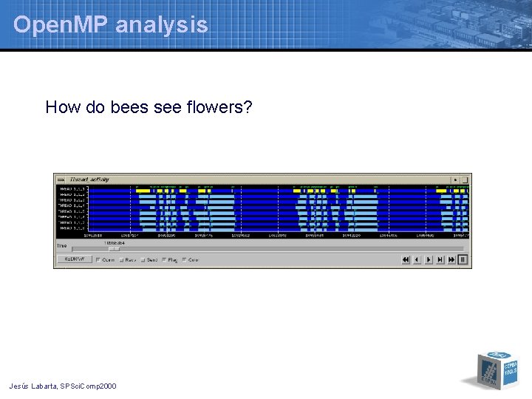This screenshot has height=399, width=532.
Task: Click the REDRAW button
Action: point(75,259)
